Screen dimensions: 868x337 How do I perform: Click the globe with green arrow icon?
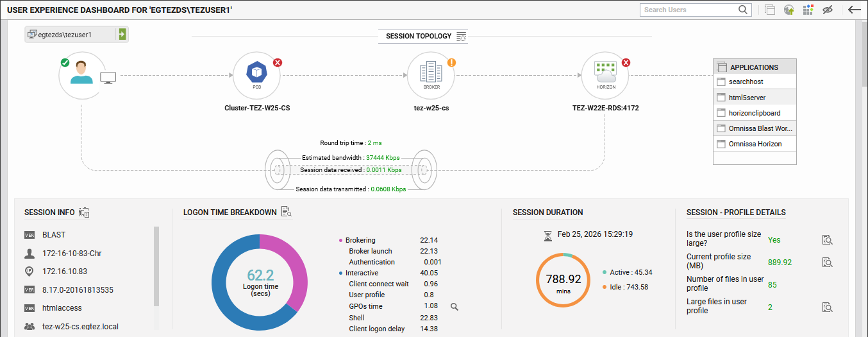coord(789,10)
